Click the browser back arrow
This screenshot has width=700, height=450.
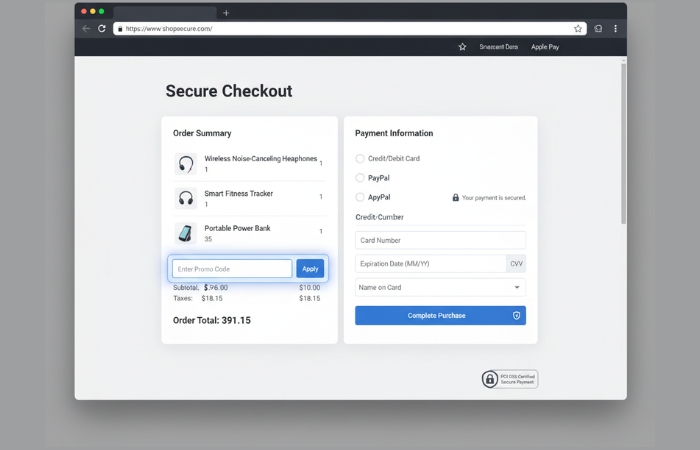[x=86, y=29]
